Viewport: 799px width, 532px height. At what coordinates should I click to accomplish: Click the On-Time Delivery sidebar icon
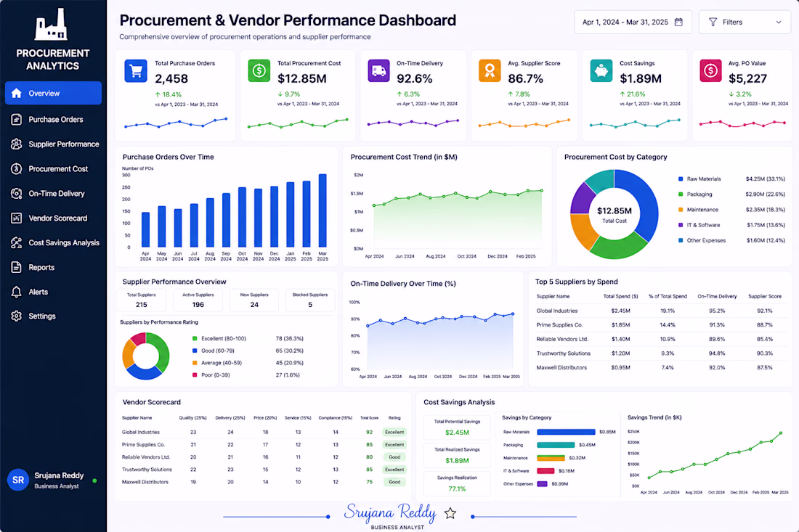point(16,194)
